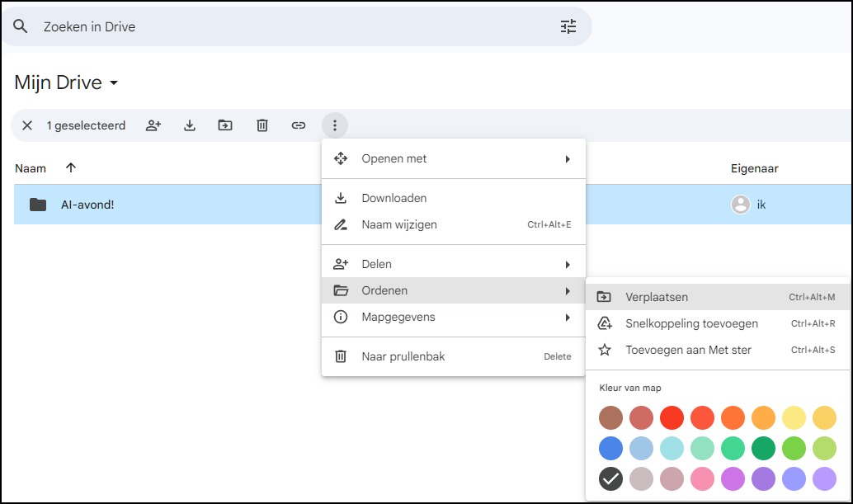The image size is (853, 504).
Task: Click the copy link icon in toolbar
Action: click(299, 125)
